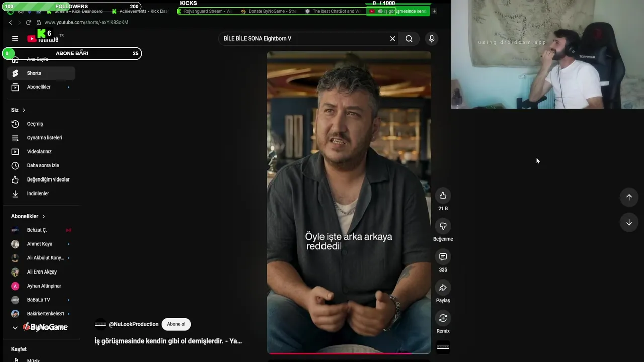This screenshot has width=644, height=362.
Task: Expand the Siz section chevron
Action: coord(23,110)
